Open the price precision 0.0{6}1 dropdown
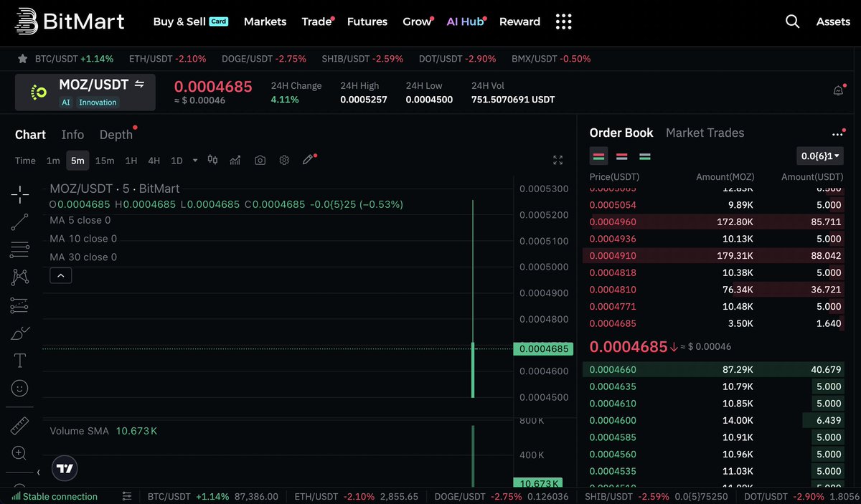The image size is (861, 504). coord(820,156)
